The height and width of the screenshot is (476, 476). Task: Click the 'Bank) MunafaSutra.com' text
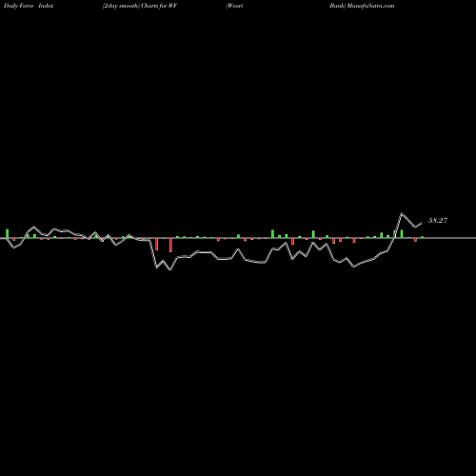[362, 6]
